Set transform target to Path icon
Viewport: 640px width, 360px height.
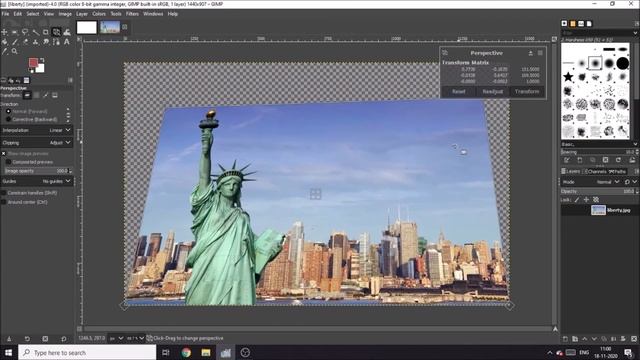tap(45, 95)
